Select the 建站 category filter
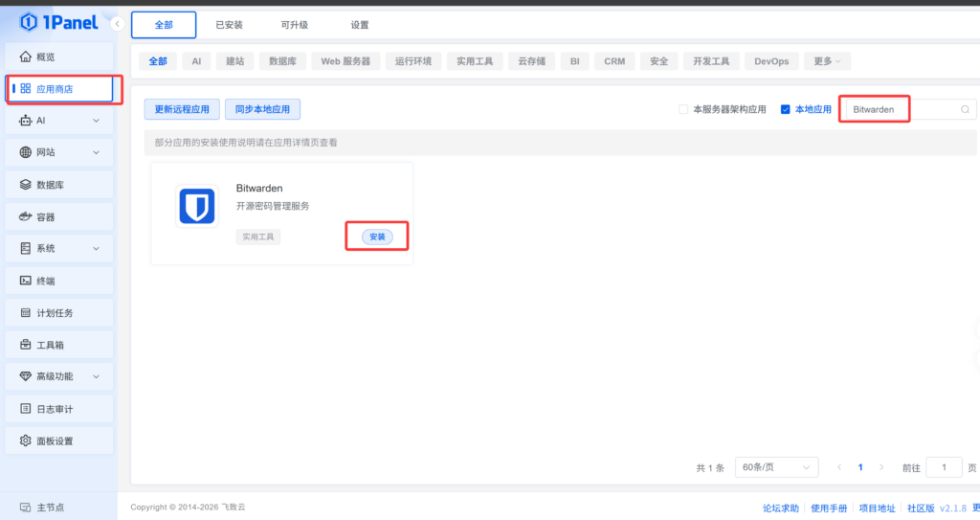 [235, 61]
